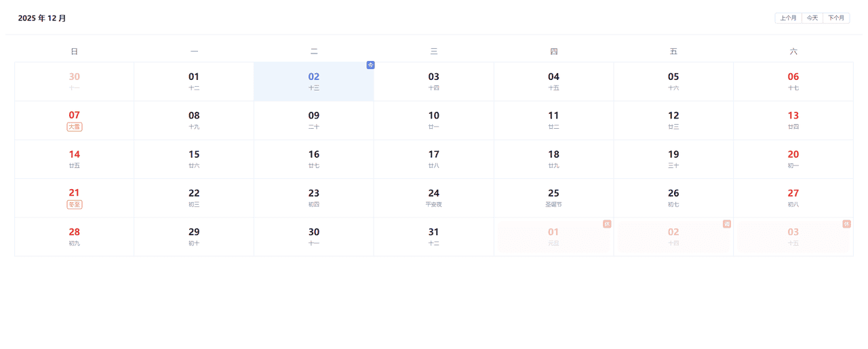
Task: Select December 15 date cell
Action: [194, 159]
